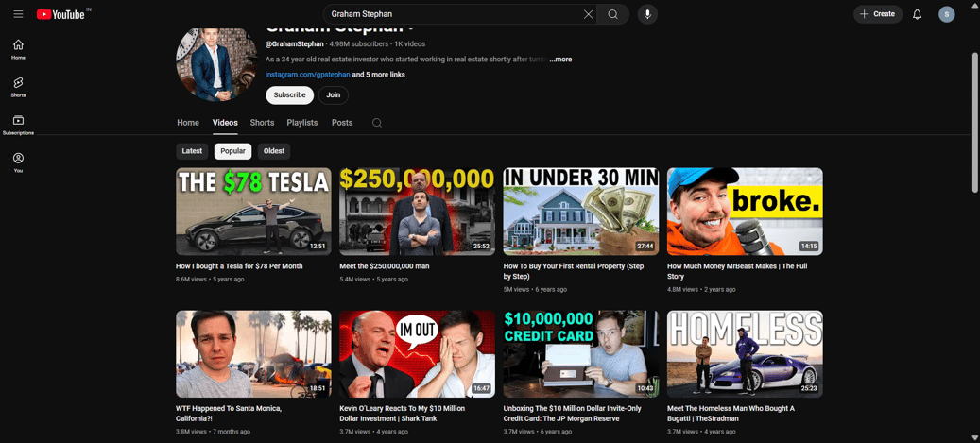Switch to the channel Home tab
The width and height of the screenshot is (980, 443).
pos(187,123)
